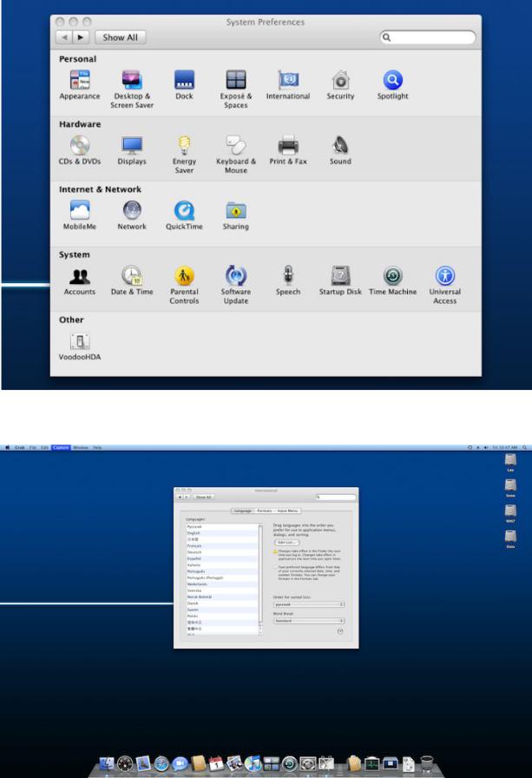Open the Security preference pane
This screenshot has width=532, height=778.
click(x=340, y=85)
